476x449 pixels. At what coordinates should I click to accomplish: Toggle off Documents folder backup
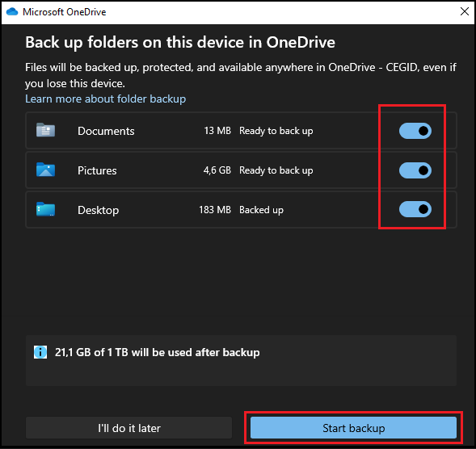pos(415,131)
